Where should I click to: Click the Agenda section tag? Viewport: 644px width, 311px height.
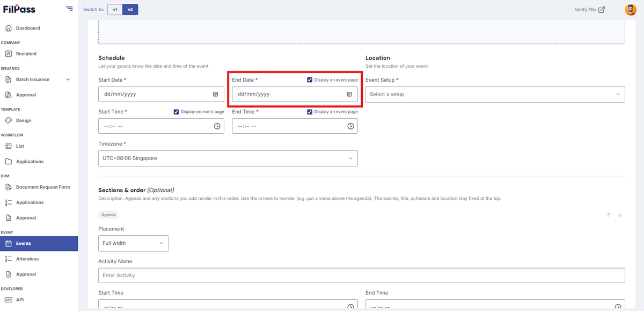(109, 214)
